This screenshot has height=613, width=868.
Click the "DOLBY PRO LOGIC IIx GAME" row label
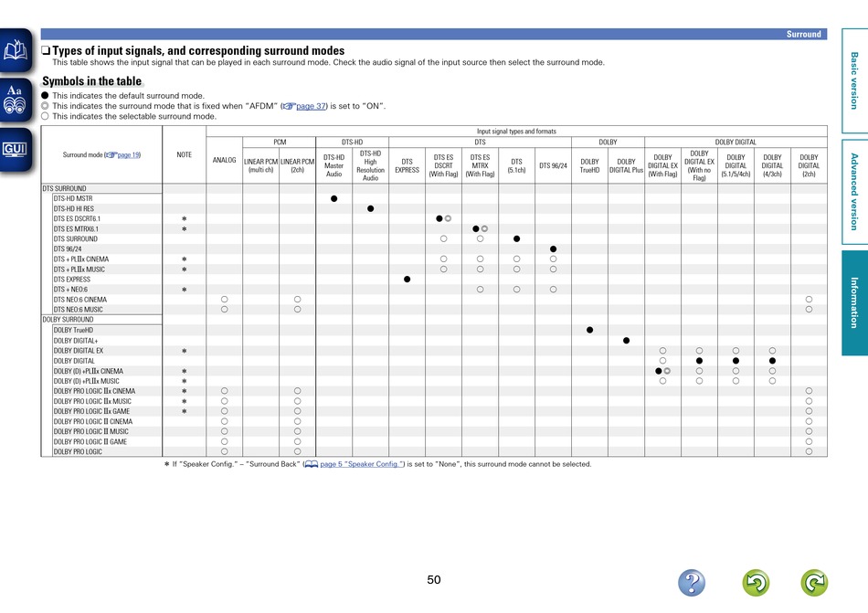click(91, 412)
